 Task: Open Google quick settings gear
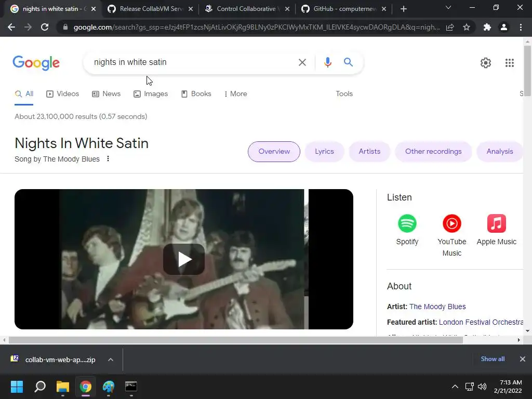click(x=486, y=63)
